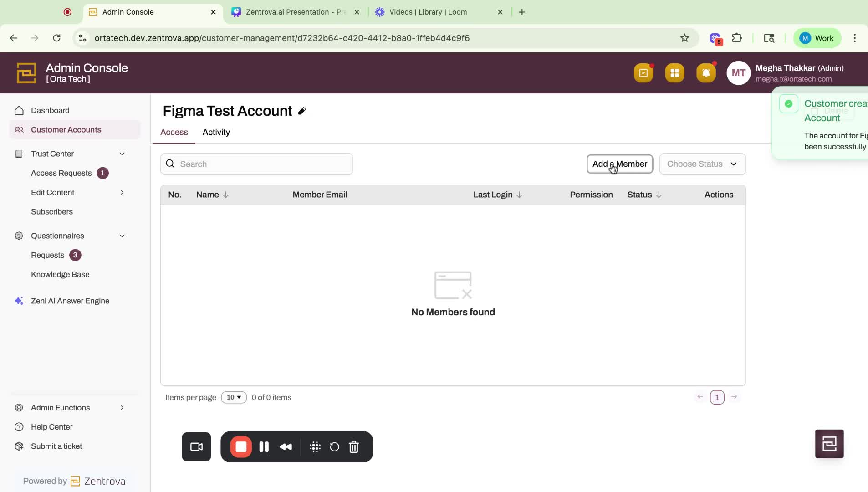Click the Add a Member button

pos(619,164)
